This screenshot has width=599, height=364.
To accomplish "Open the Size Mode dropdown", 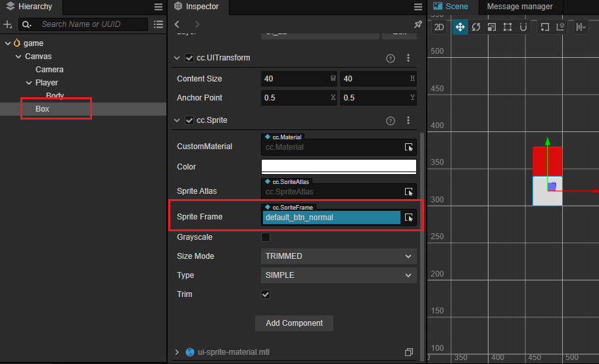I will (x=339, y=256).
